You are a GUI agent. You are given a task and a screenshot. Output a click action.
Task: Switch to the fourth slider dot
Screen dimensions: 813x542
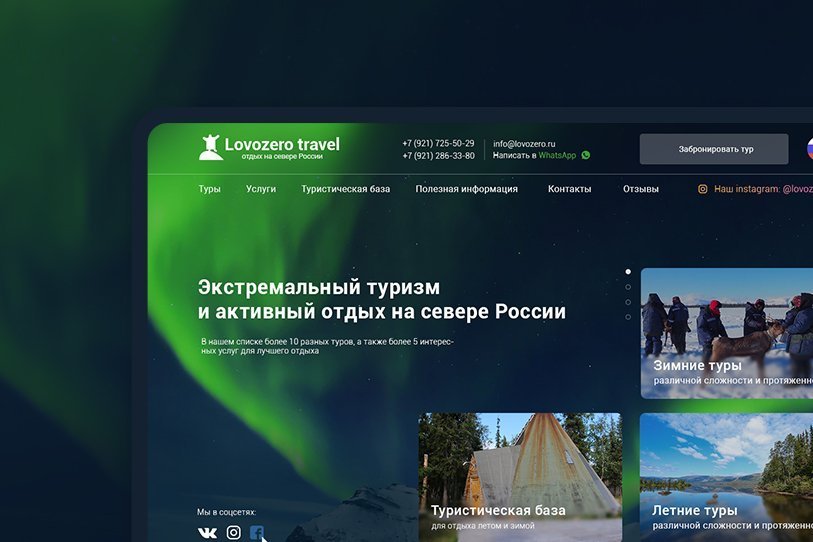628,317
